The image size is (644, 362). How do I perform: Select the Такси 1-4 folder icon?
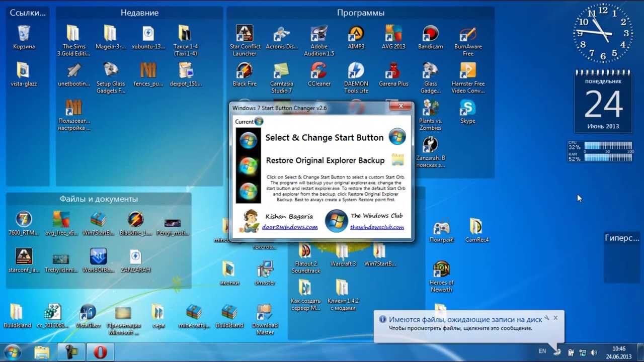click(185, 41)
